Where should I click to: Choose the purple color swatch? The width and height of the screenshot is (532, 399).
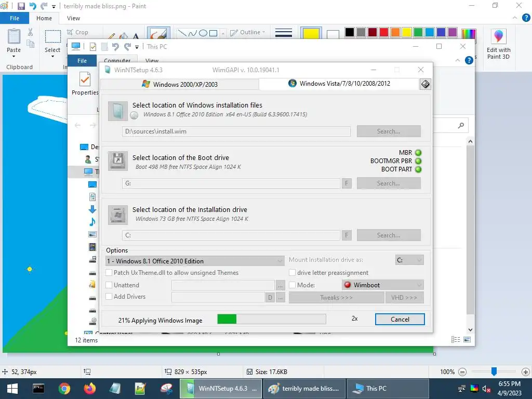pos(453,32)
